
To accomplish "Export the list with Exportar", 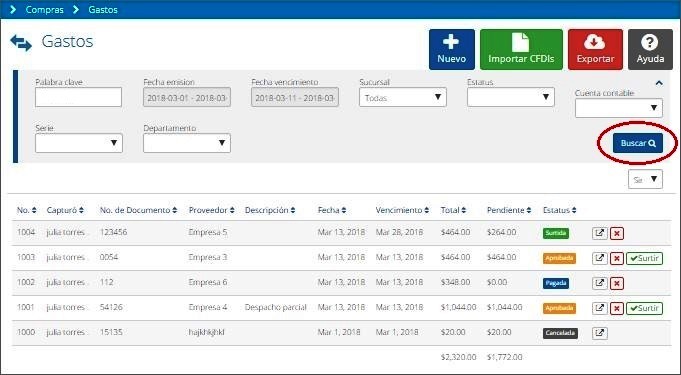I will coord(595,50).
